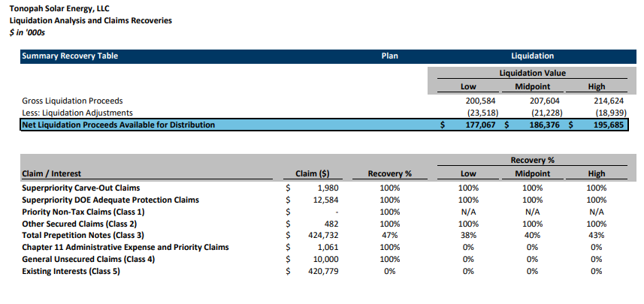Click the Plan column header
The height and width of the screenshot is (304, 644).
point(390,56)
